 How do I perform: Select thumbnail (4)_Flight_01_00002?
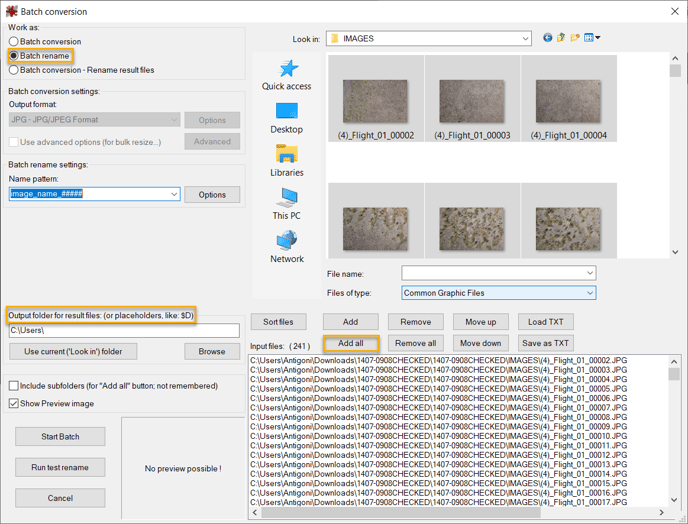pyautogui.click(x=376, y=98)
